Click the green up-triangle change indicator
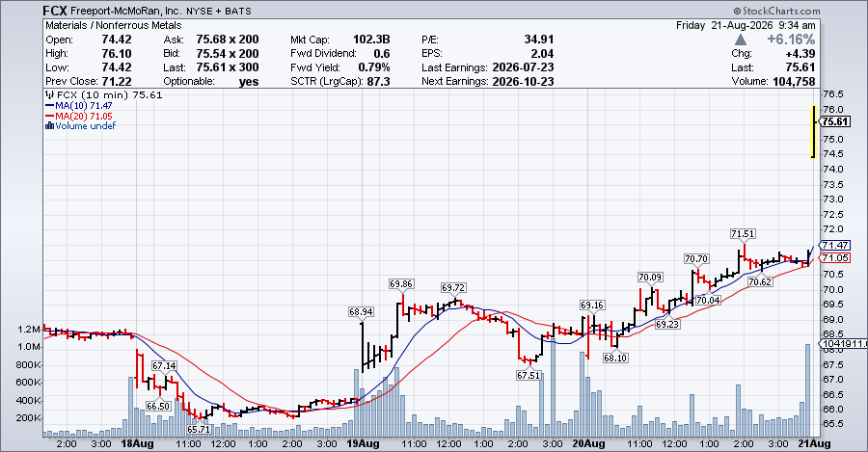The image size is (868, 452). tap(741, 40)
